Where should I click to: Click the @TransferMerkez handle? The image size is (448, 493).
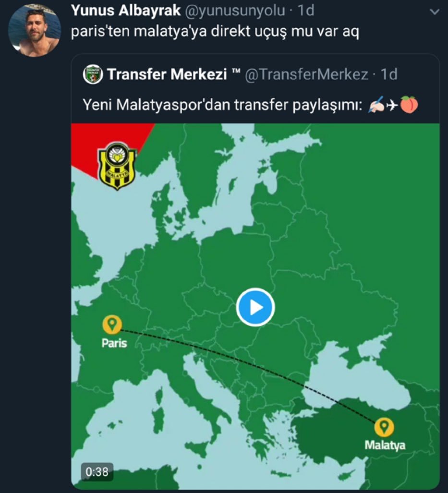click(x=306, y=75)
